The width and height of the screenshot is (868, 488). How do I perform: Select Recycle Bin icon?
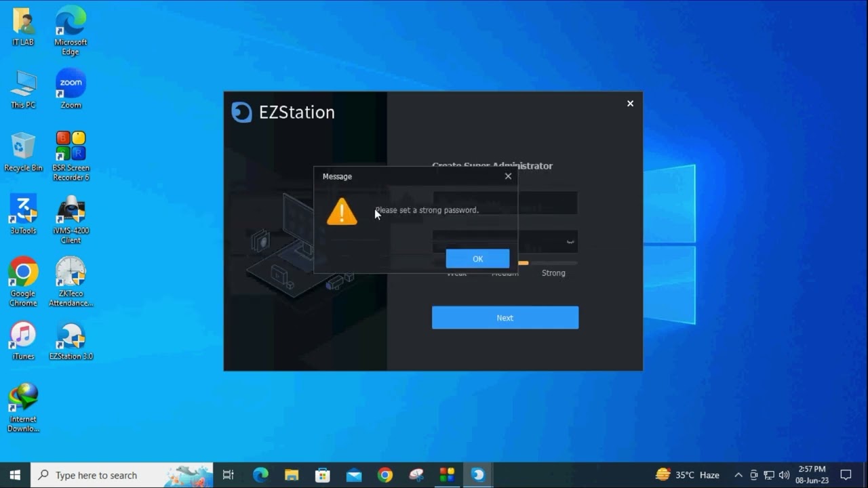pos(23,152)
